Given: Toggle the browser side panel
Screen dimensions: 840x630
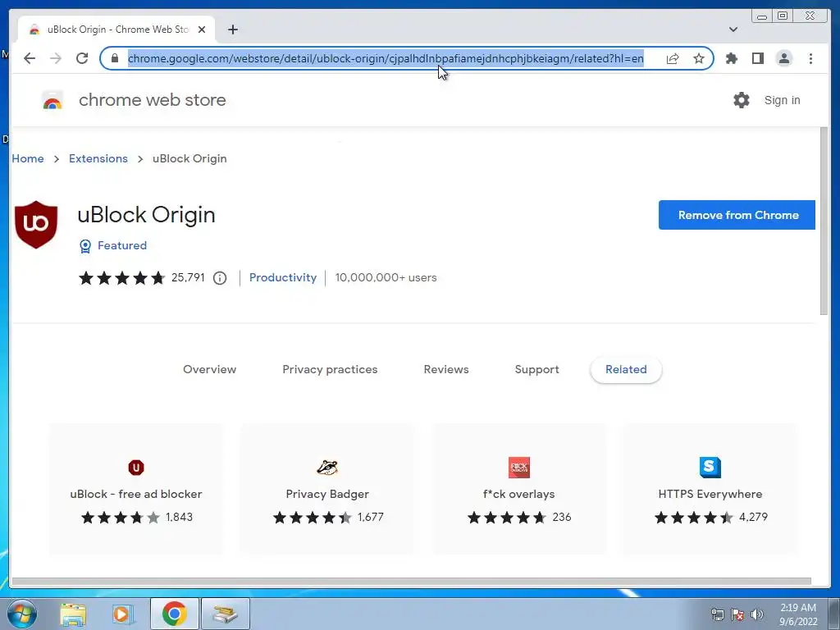Looking at the screenshot, I should pos(757,58).
